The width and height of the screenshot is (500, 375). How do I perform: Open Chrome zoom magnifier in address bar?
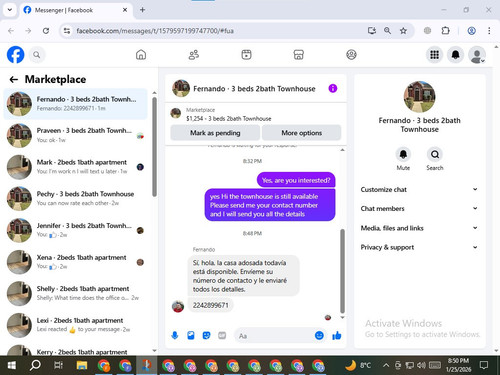coord(387,31)
